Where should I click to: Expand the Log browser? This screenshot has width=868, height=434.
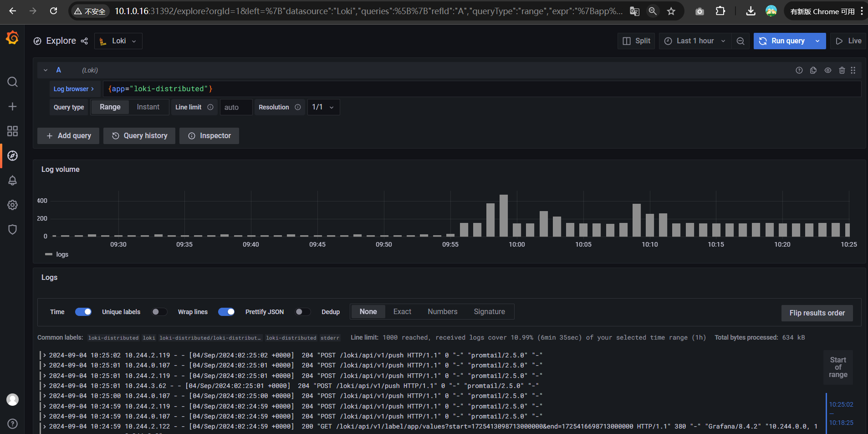point(74,89)
